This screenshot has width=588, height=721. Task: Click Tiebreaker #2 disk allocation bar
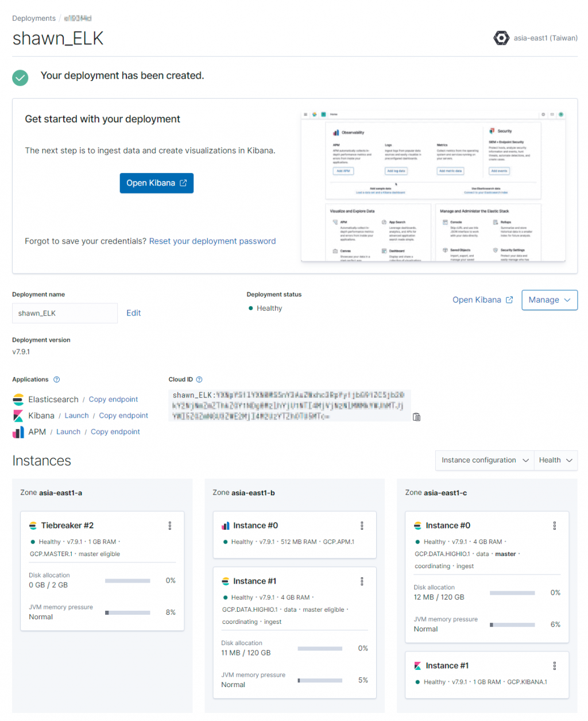click(127, 581)
